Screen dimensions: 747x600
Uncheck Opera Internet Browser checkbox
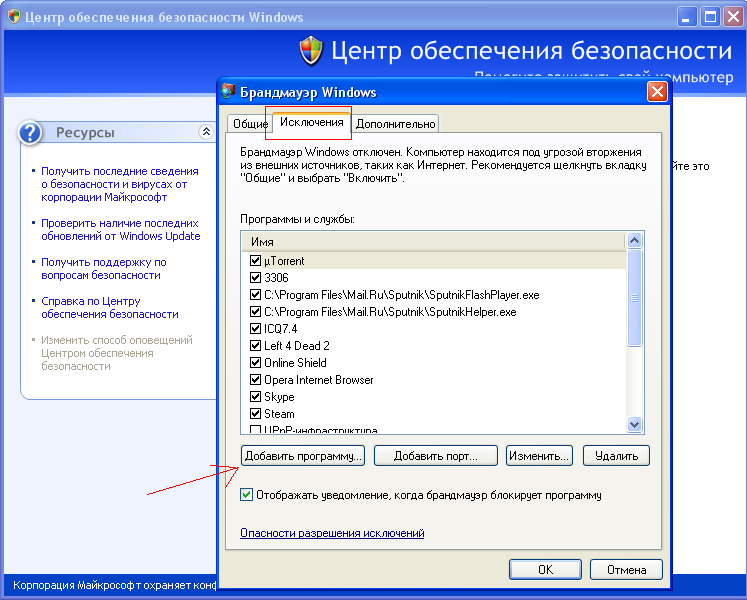click(x=255, y=380)
